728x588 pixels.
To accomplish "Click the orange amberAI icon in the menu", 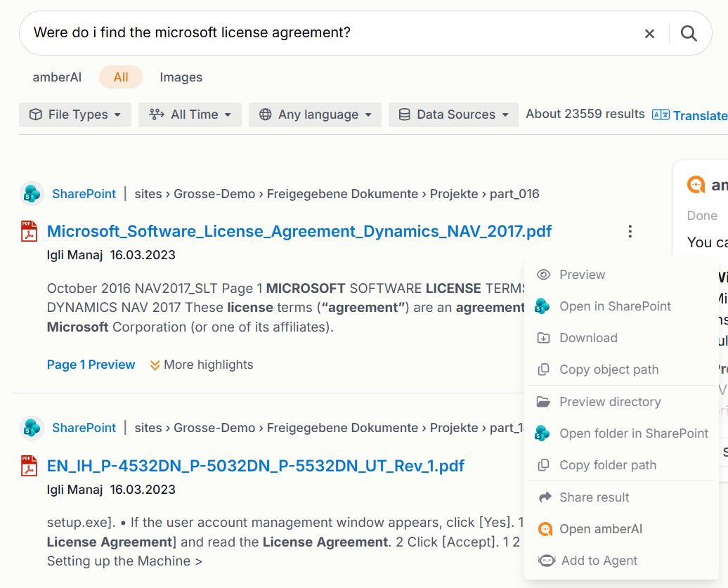I will click(x=545, y=529).
